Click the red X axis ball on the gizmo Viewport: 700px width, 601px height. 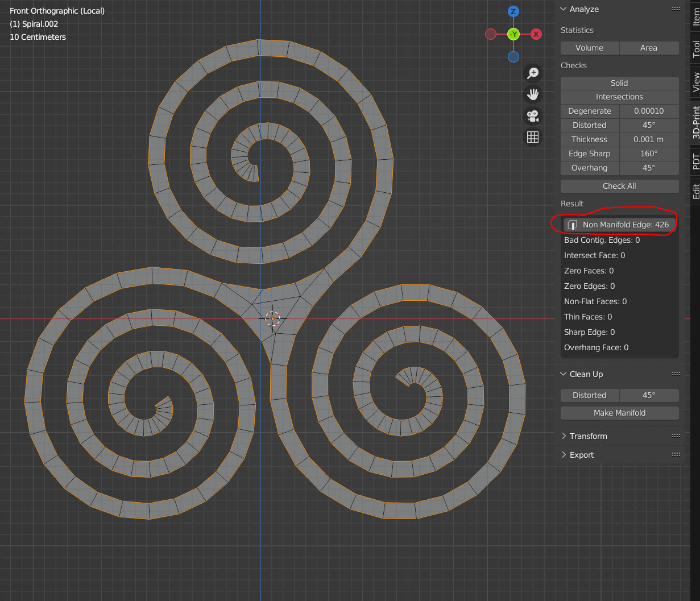click(x=535, y=34)
